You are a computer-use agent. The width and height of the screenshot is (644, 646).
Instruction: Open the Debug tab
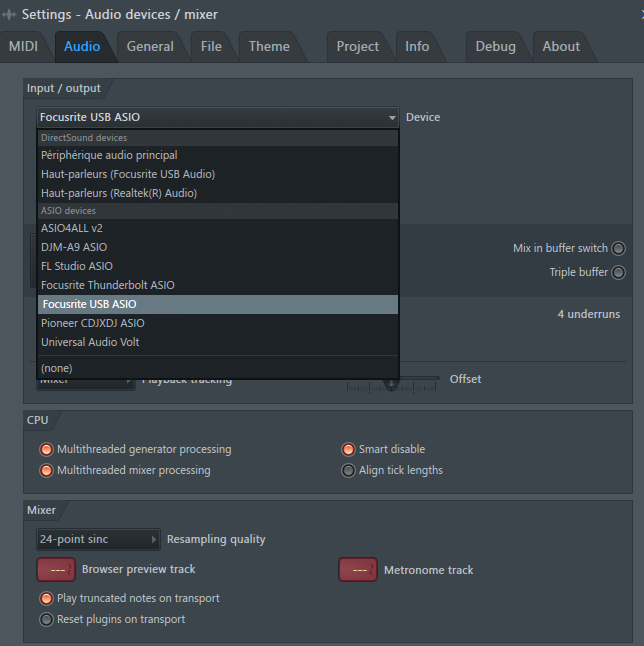496,47
